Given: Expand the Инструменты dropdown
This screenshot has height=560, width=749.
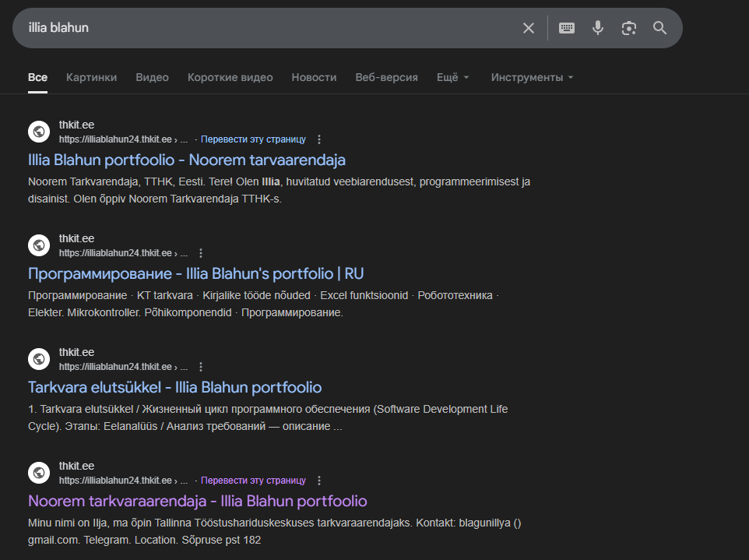Looking at the screenshot, I should click(x=532, y=77).
